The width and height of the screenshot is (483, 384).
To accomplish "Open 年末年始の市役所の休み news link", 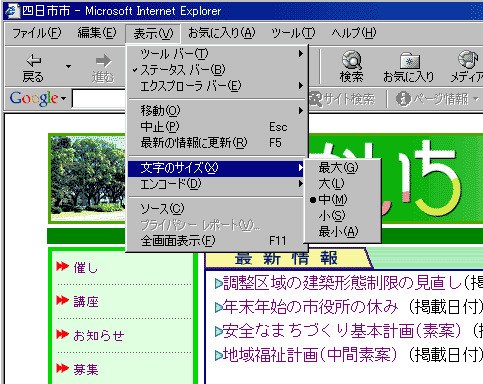I will pos(310,307).
